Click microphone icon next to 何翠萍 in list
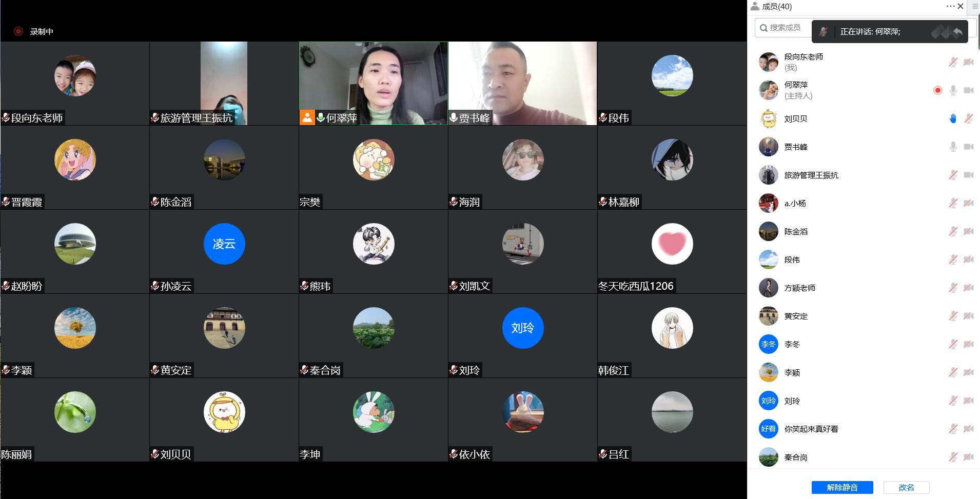 point(953,90)
